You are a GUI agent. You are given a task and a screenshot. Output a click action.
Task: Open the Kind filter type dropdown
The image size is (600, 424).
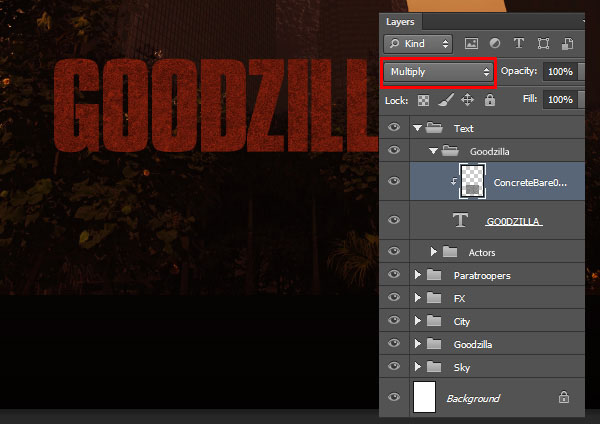point(418,44)
